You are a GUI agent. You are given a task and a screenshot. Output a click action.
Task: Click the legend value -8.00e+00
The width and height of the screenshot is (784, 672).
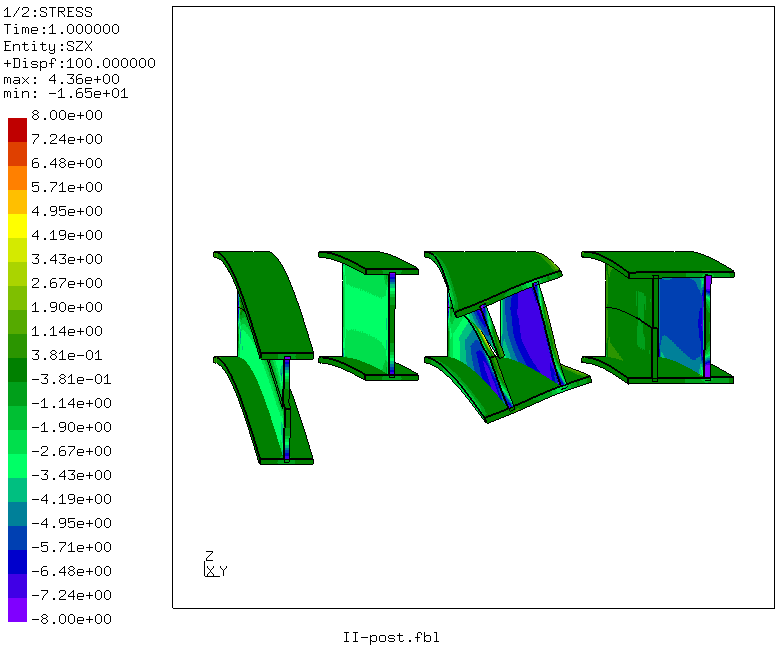coord(72,619)
